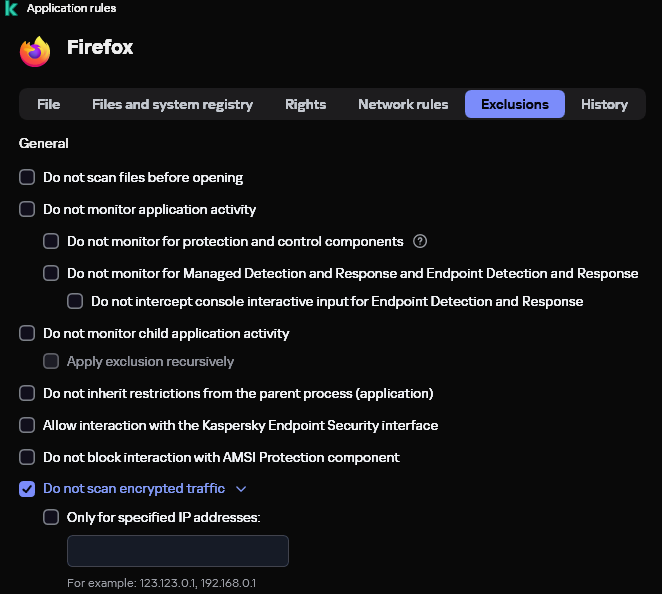Go to the Network rules tab
Viewport: 662px width, 594px height.
point(403,104)
